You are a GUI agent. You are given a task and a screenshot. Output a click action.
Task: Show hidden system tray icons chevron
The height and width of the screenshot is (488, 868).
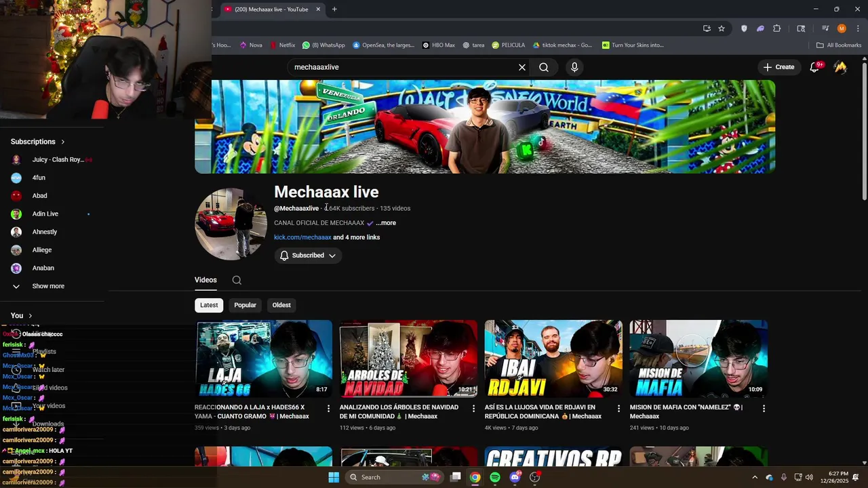coord(755,477)
